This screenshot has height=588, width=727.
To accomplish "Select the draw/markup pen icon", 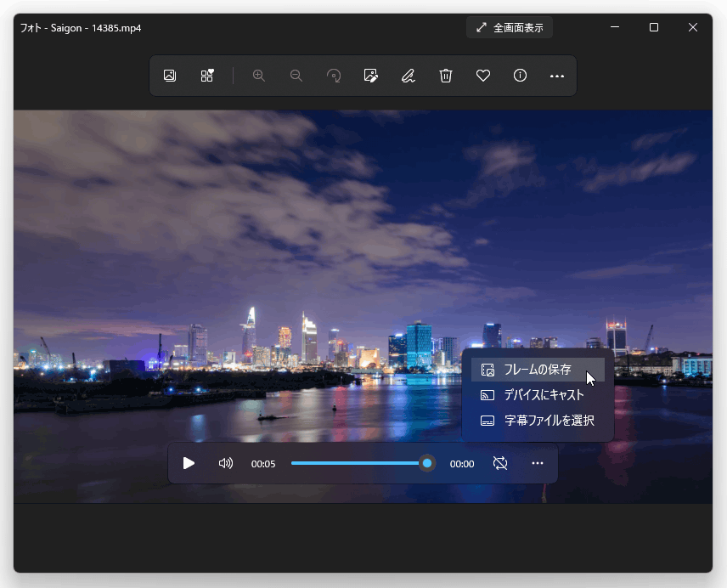I will tap(408, 76).
